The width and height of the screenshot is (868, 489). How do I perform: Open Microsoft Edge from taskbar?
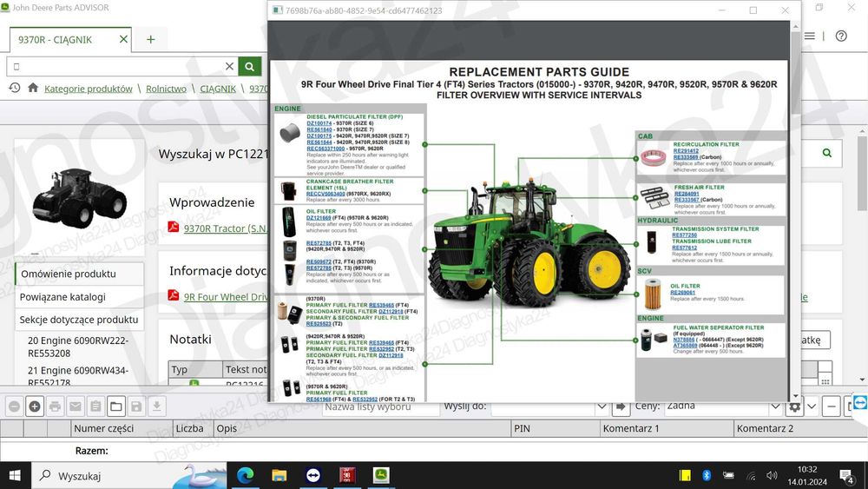246,475
